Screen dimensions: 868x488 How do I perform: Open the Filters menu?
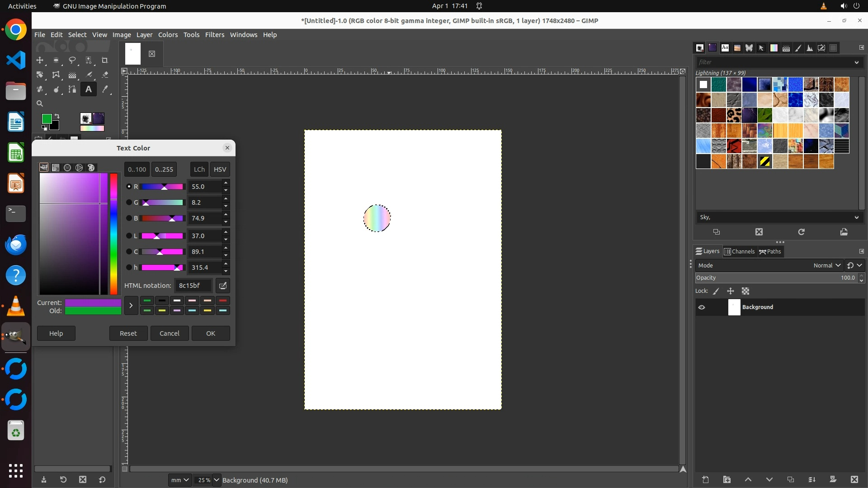tap(214, 35)
